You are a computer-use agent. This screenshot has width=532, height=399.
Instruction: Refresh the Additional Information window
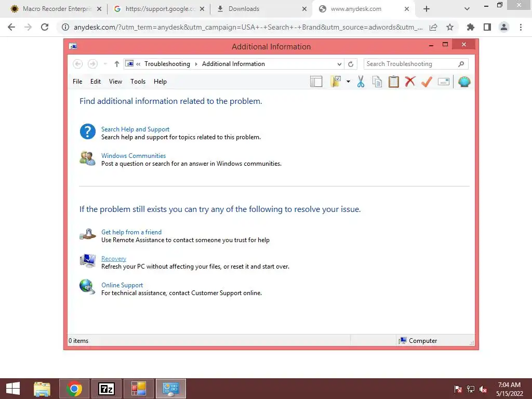(x=351, y=64)
